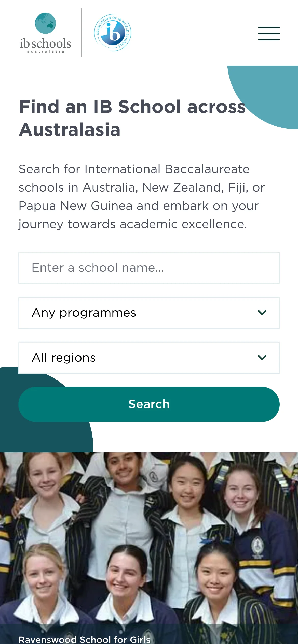
Task: Click the ib schools australasia wordmark
Action: [45, 43]
